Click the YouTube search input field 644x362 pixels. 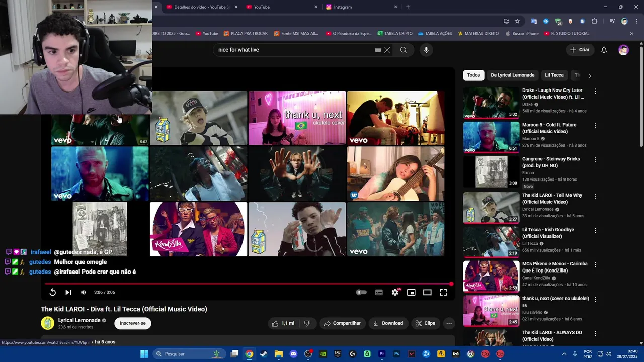coord(295,50)
